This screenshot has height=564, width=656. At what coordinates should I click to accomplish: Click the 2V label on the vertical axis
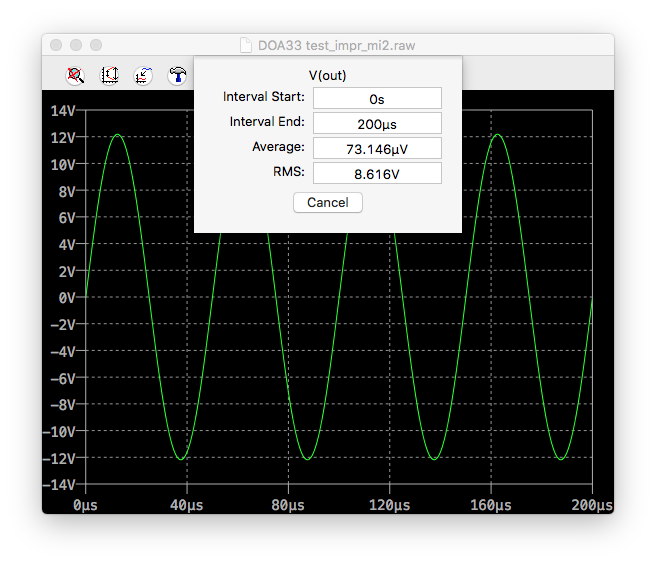coord(67,272)
